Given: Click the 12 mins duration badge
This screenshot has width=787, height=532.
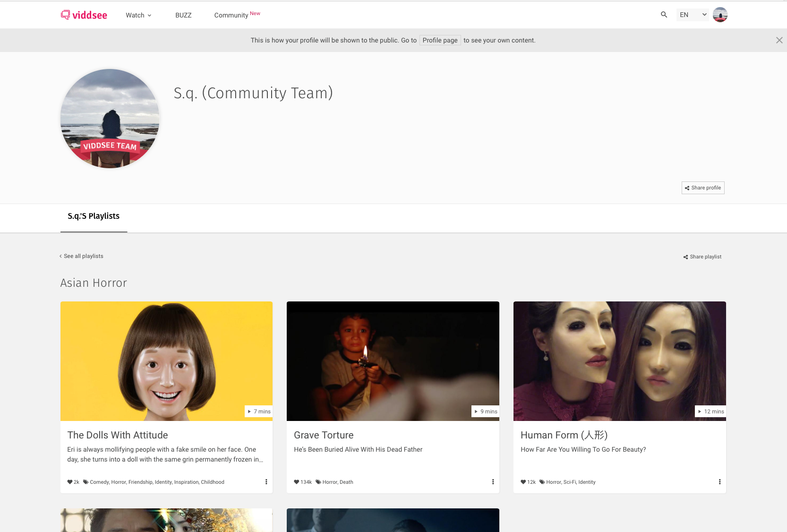Looking at the screenshot, I should pos(710,412).
